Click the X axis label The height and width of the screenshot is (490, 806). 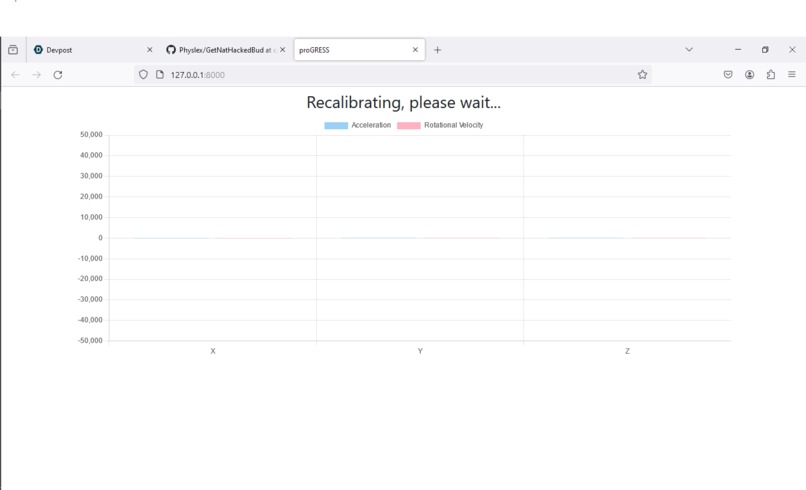[x=213, y=351]
